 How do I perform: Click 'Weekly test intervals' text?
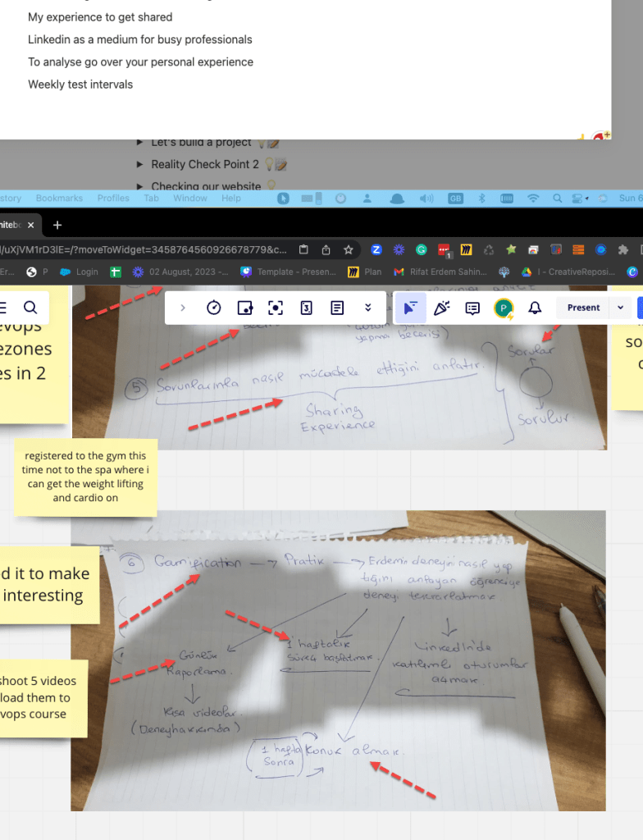[x=80, y=84]
